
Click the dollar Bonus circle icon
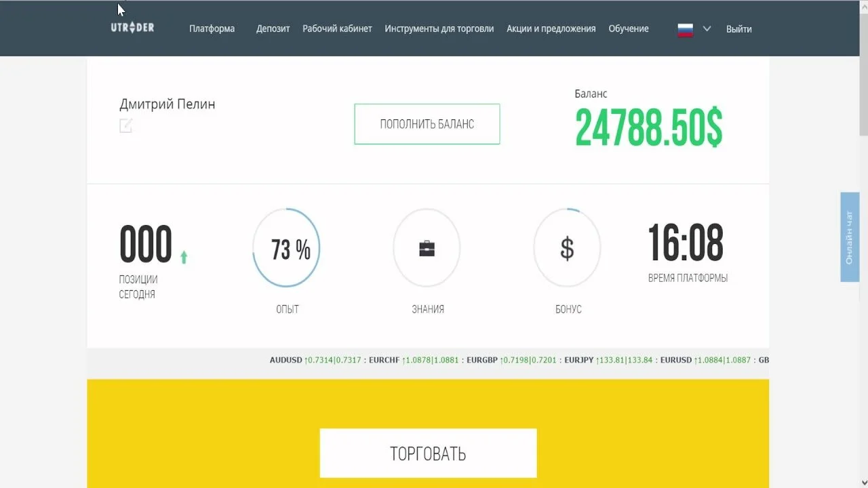[568, 248]
